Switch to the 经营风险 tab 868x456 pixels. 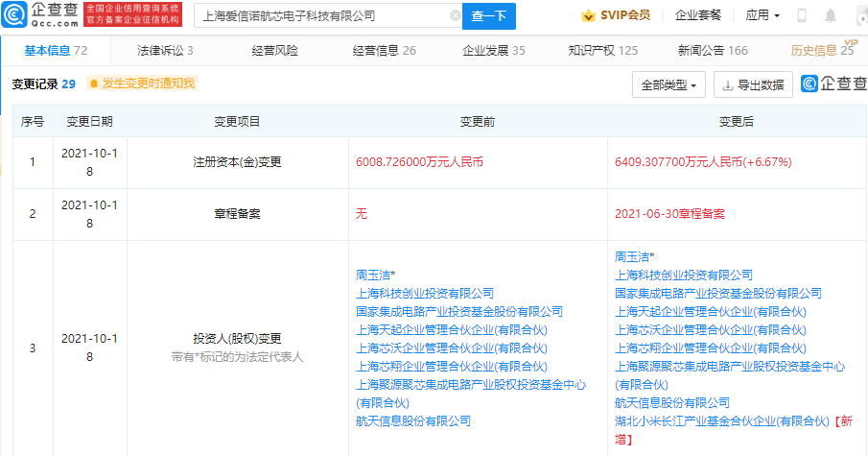[274, 51]
